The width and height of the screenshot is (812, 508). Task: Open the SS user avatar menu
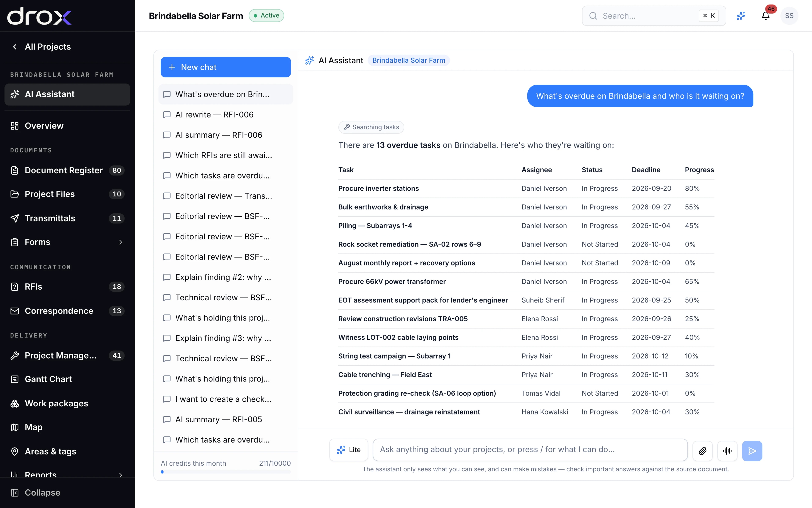[x=789, y=16]
